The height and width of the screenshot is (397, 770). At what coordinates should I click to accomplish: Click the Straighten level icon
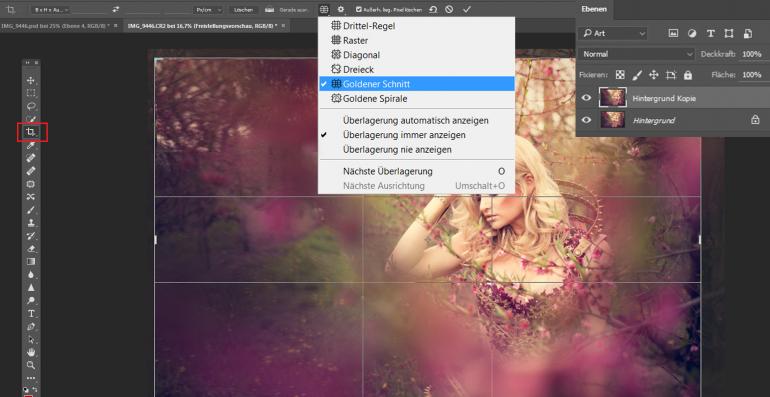click(269, 9)
